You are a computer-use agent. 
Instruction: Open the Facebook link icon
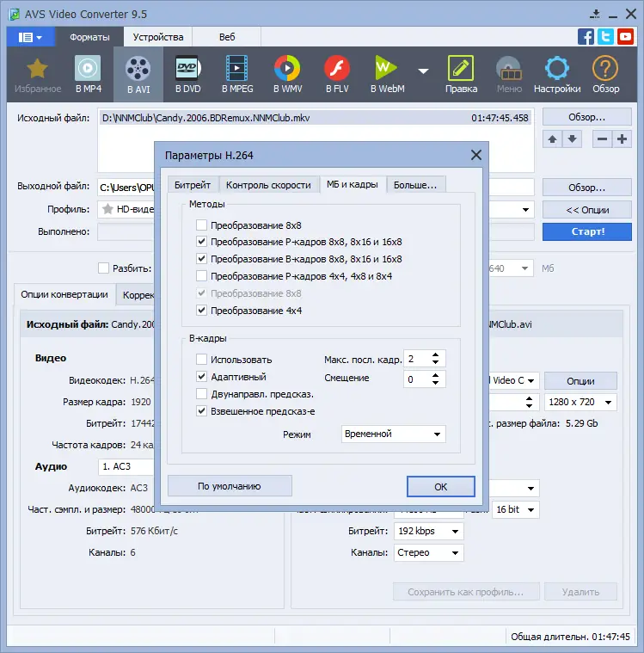pos(586,37)
